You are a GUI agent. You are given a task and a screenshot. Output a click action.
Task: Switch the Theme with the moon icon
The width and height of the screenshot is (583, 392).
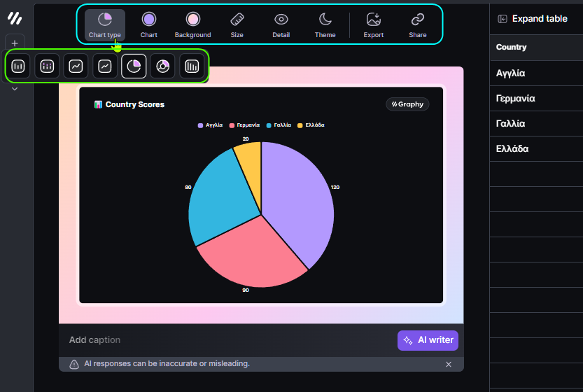click(x=325, y=25)
